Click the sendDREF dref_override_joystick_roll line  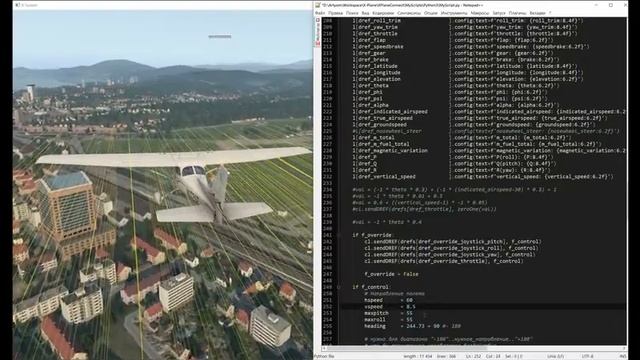click(451, 248)
